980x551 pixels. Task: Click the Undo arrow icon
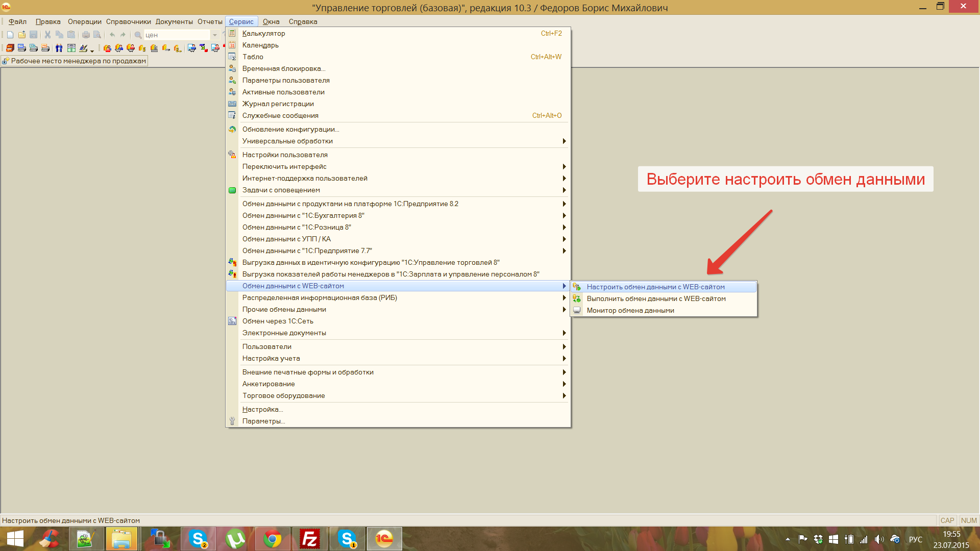[112, 35]
